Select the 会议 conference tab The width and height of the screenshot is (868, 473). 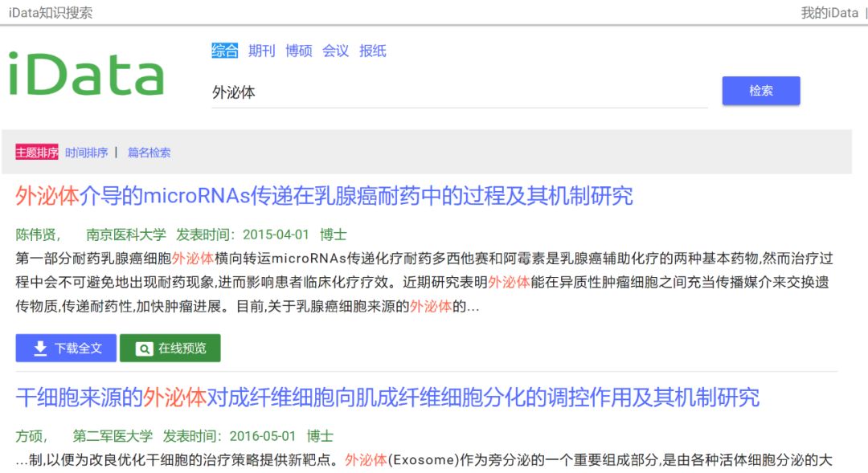coord(335,51)
